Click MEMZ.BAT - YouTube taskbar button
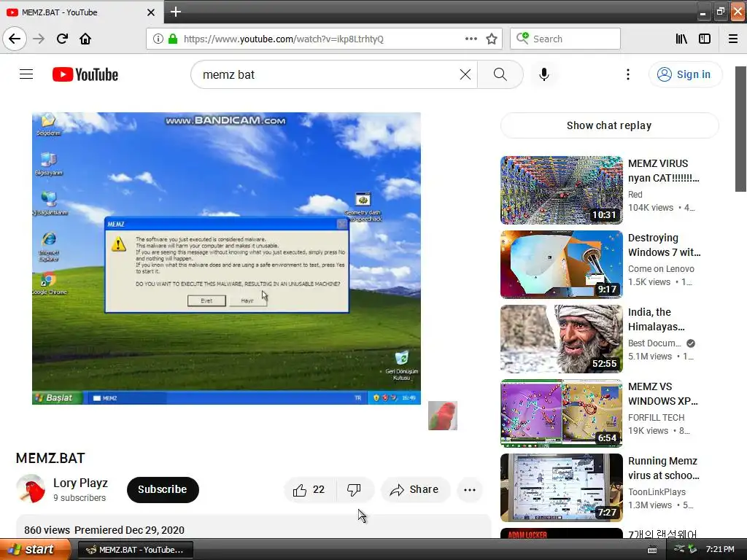This screenshot has height=560, width=747. (x=135, y=550)
